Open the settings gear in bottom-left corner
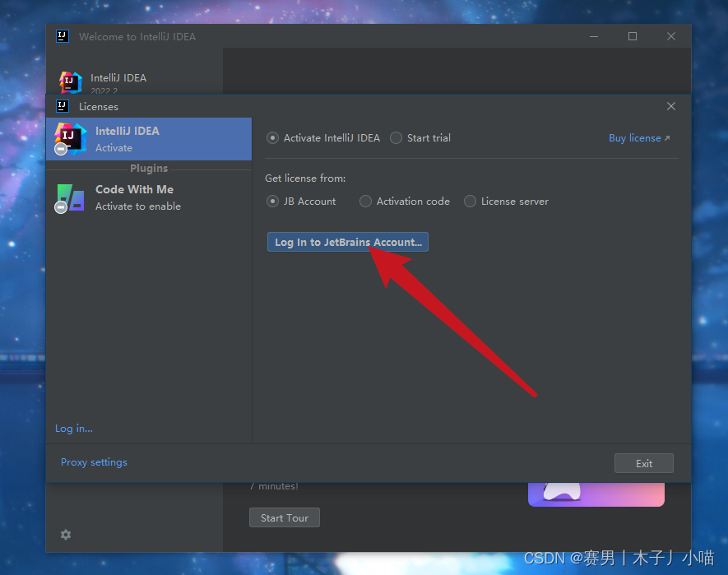The height and width of the screenshot is (575, 728). point(66,535)
